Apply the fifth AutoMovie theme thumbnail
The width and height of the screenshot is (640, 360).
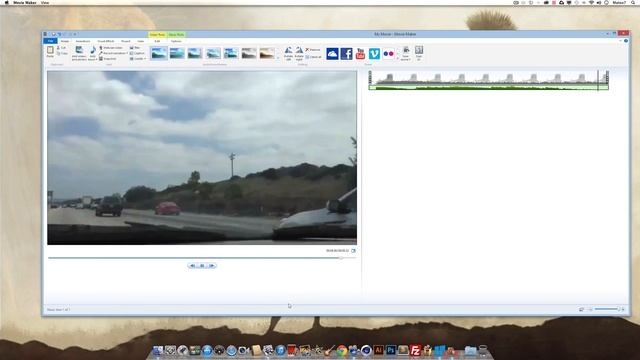231,53
